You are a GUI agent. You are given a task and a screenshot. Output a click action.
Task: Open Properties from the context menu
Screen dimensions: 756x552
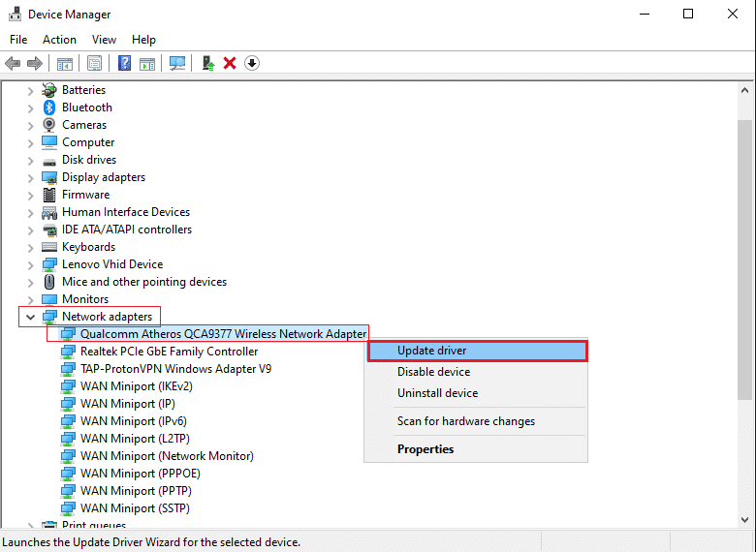tap(425, 449)
